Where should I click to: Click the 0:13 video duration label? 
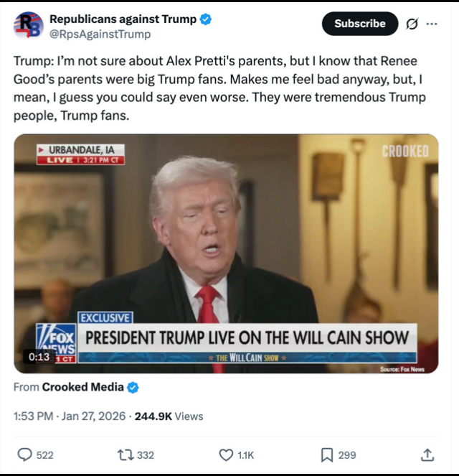point(39,357)
